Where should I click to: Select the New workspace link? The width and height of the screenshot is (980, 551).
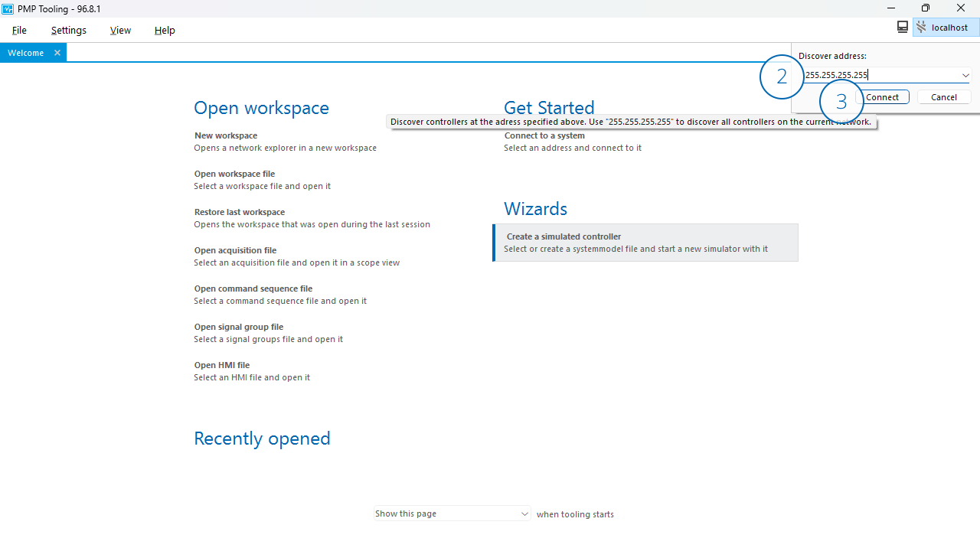tap(226, 135)
